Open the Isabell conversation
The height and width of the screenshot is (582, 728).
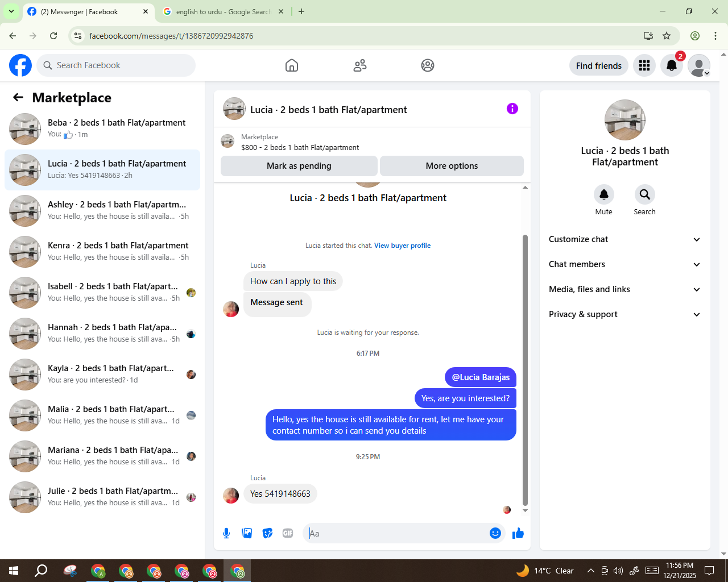102,293
